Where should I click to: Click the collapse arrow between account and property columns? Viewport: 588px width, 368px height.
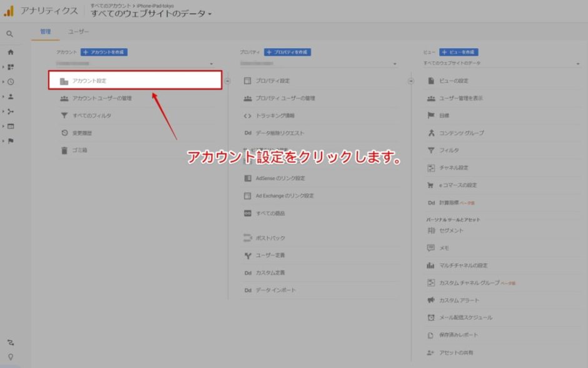click(x=228, y=81)
